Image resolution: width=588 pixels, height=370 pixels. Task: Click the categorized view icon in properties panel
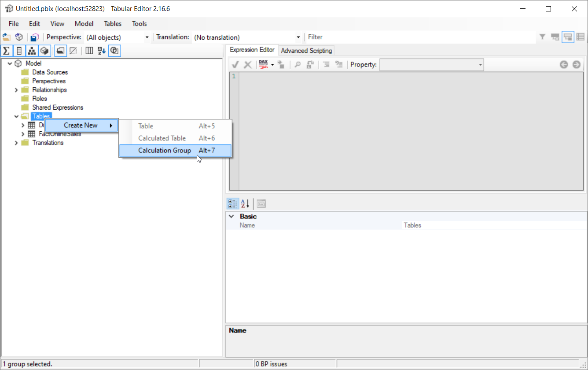click(x=233, y=203)
